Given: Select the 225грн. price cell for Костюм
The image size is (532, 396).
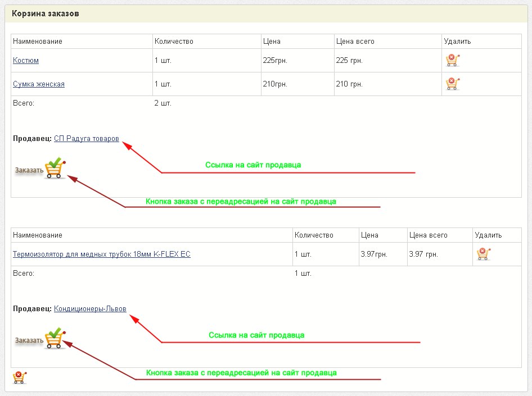Looking at the screenshot, I should click(x=275, y=61).
